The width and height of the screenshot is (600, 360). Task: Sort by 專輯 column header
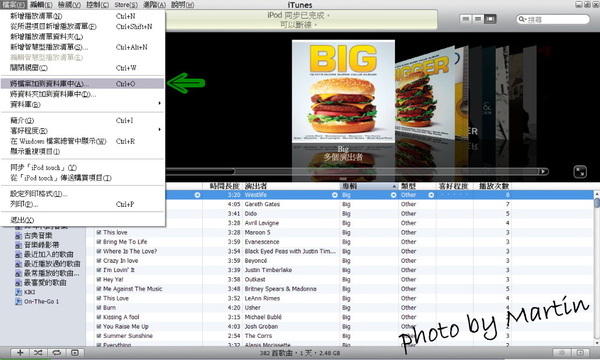[369, 186]
